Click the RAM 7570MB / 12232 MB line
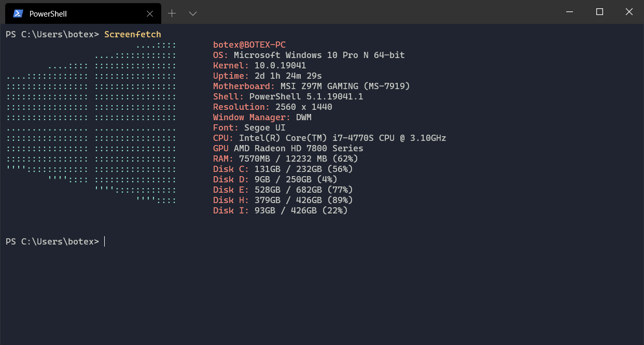Image resolution: width=644 pixels, height=345 pixels. (x=286, y=159)
